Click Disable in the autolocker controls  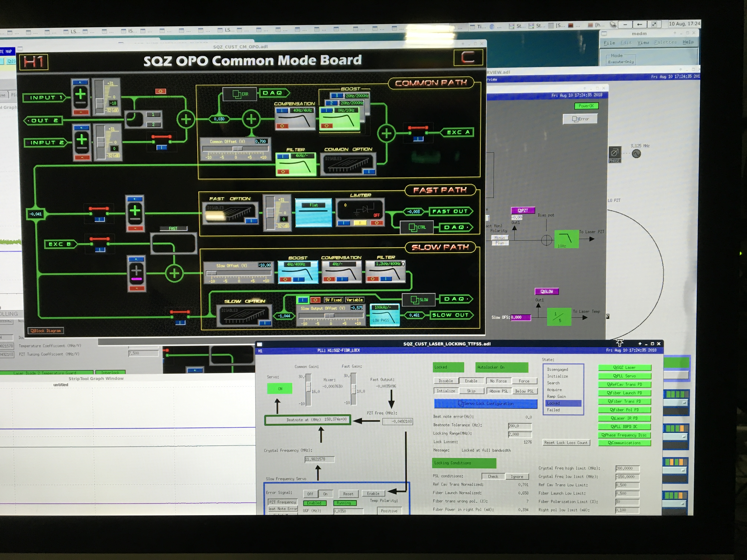pos(446,381)
